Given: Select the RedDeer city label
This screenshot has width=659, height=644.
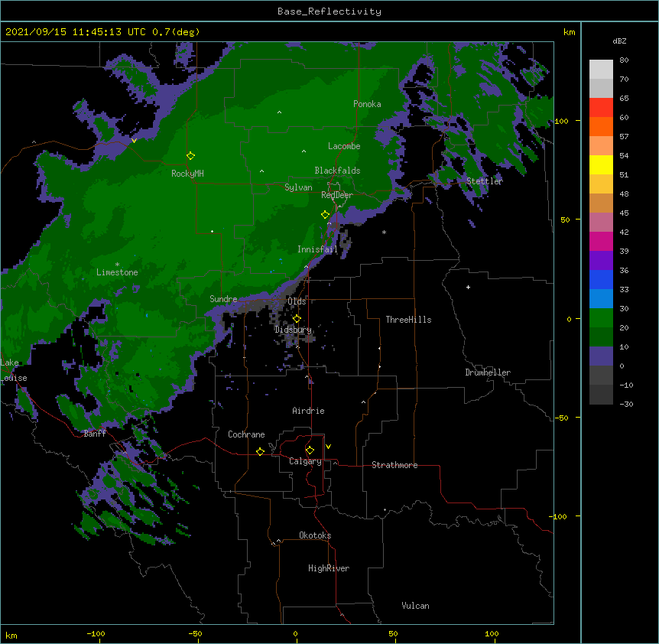Looking at the screenshot, I should click(x=337, y=195).
